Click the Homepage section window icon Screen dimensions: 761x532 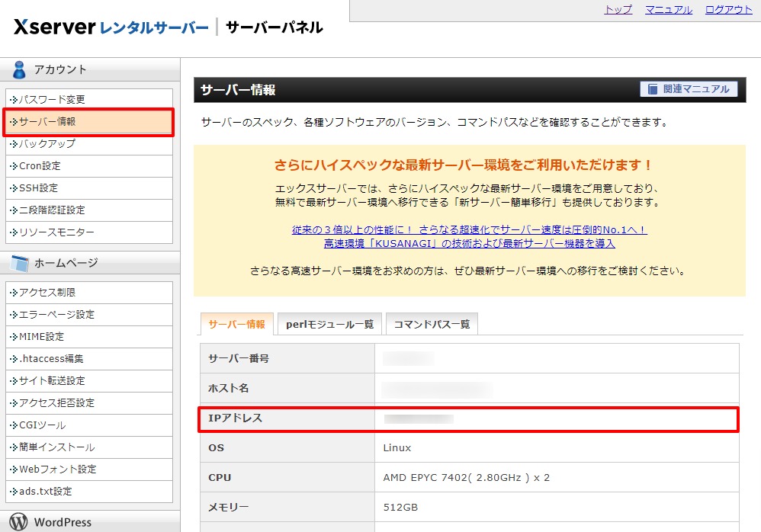[19, 263]
